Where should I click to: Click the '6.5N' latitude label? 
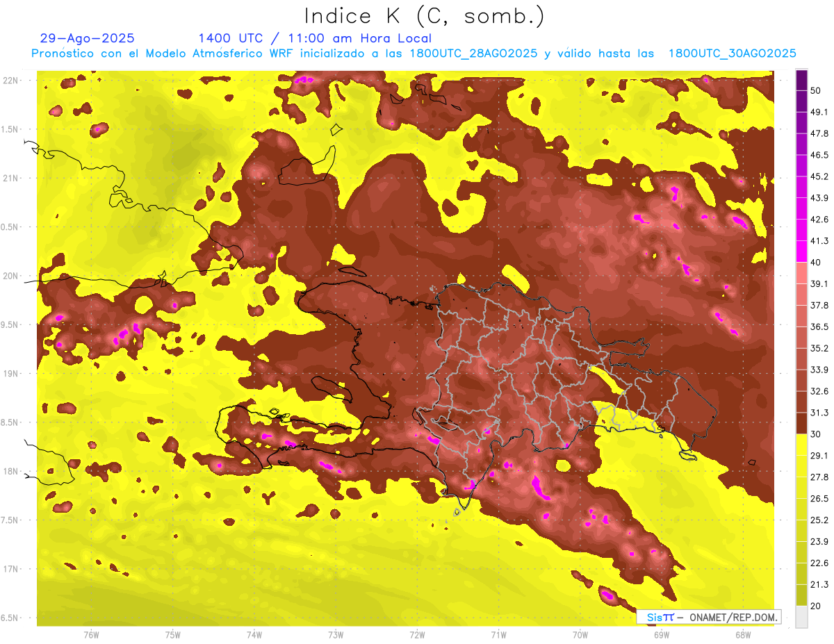click(10, 618)
